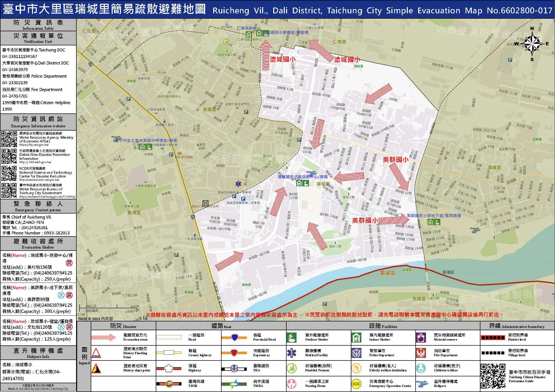555x392 pixels.
Task: Click the 'Heliport Info' header
Action: pos(38,357)
